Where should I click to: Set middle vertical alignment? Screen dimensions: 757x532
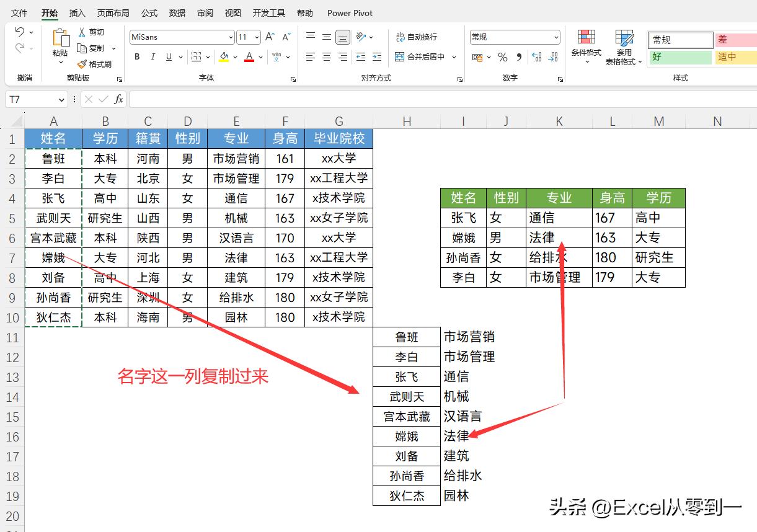(327, 37)
